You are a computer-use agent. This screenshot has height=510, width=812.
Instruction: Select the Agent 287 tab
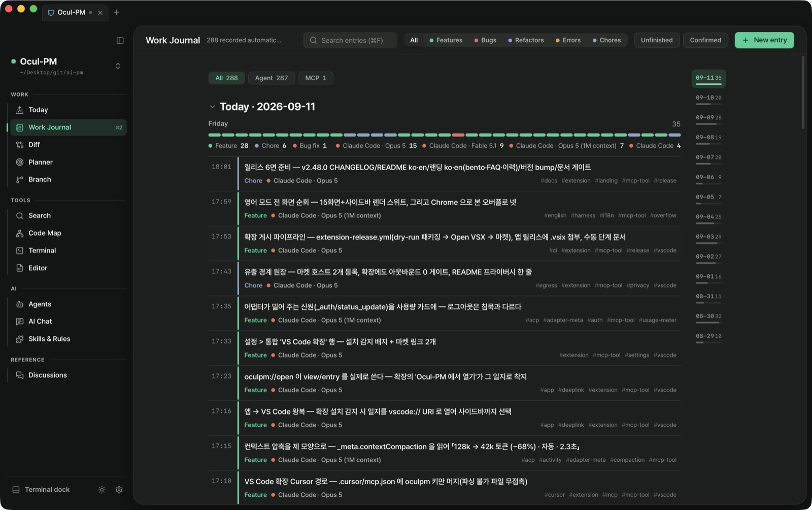(272, 78)
